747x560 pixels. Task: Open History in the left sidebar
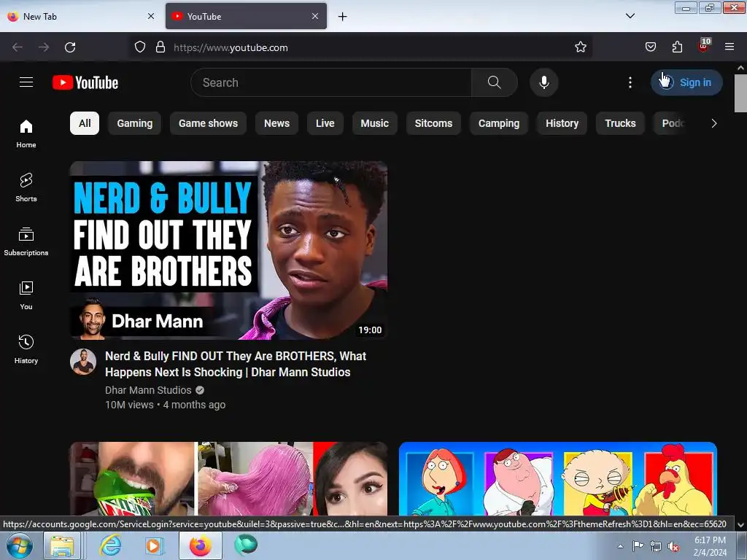click(26, 349)
